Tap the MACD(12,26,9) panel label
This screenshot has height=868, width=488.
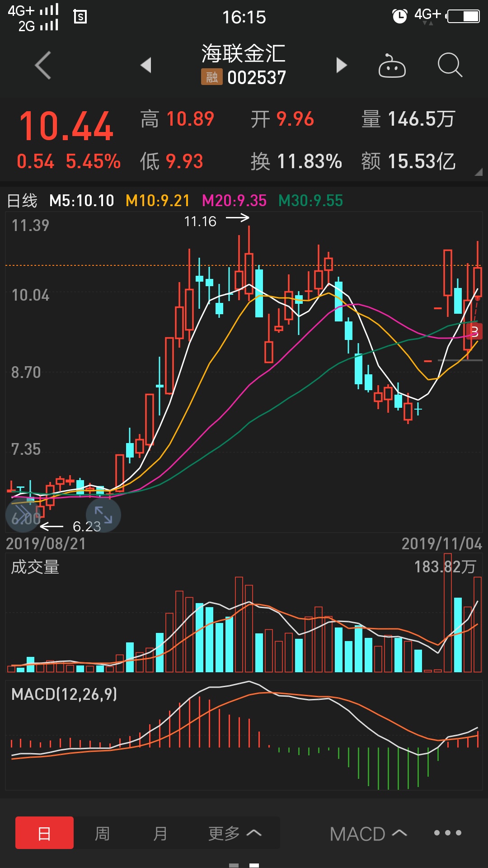tap(64, 694)
